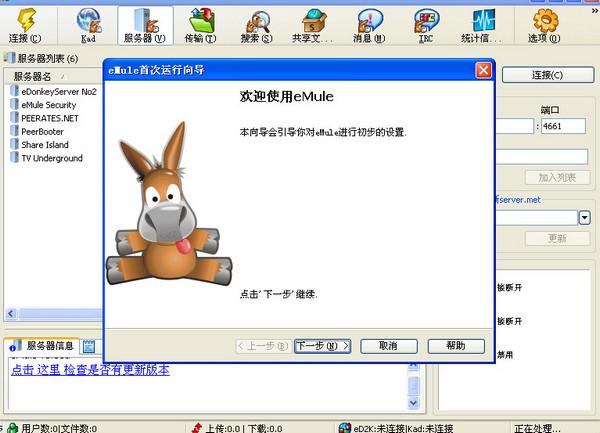Open the Shared Files (共享文) toolbar icon

click(313, 20)
